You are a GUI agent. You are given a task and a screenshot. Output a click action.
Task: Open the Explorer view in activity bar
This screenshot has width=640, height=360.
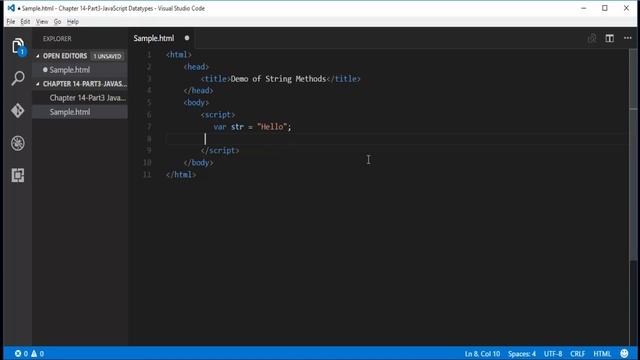[18, 46]
